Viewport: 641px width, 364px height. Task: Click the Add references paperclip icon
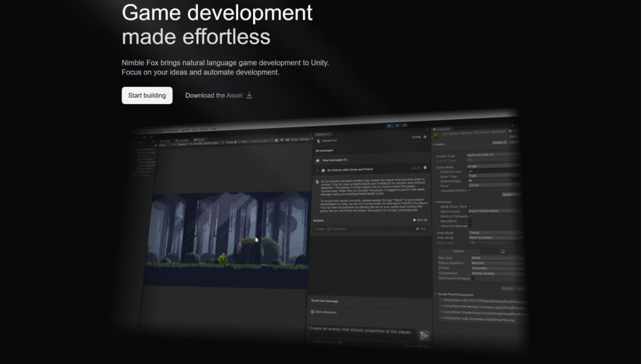click(312, 312)
